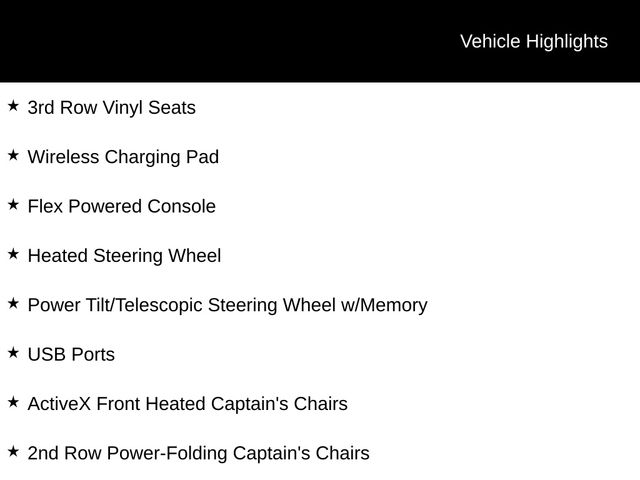This screenshot has width=640, height=480.
Task: Select the Vehicle Highlights header title
Action: (533, 41)
